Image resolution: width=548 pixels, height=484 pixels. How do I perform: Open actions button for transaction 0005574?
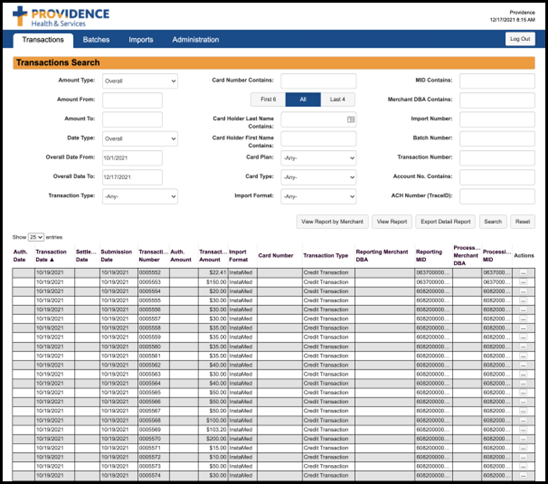coord(523,476)
